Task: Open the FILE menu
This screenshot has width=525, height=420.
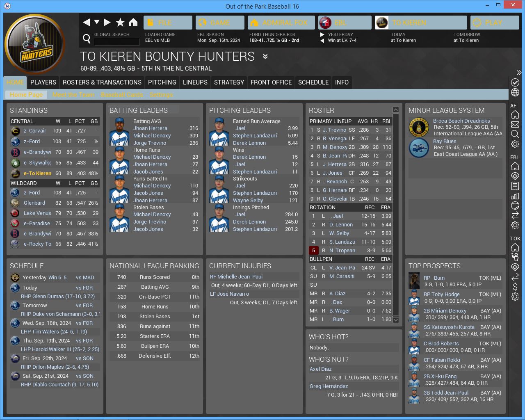Action: click(x=168, y=23)
